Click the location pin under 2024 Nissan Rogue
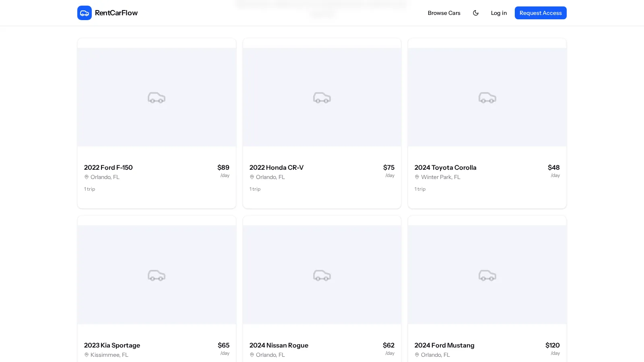Screen dimensions: 644x362 pos(252,355)
